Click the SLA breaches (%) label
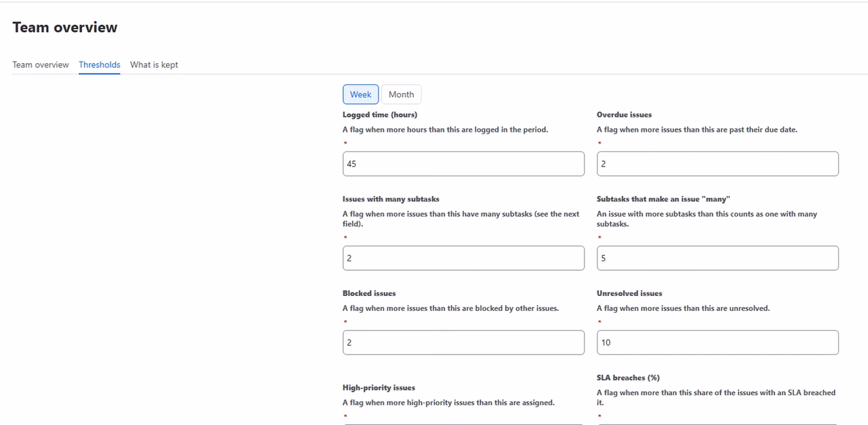868x425 pixels. click(628, 377)
